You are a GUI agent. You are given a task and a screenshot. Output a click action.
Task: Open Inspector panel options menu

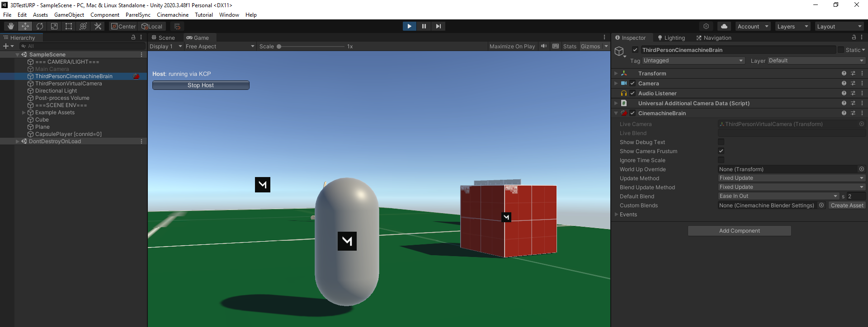coord(862,37)
